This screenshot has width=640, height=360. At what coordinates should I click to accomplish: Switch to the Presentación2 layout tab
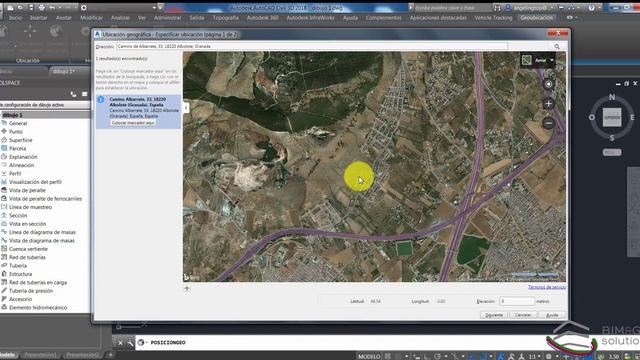(83, 356)
